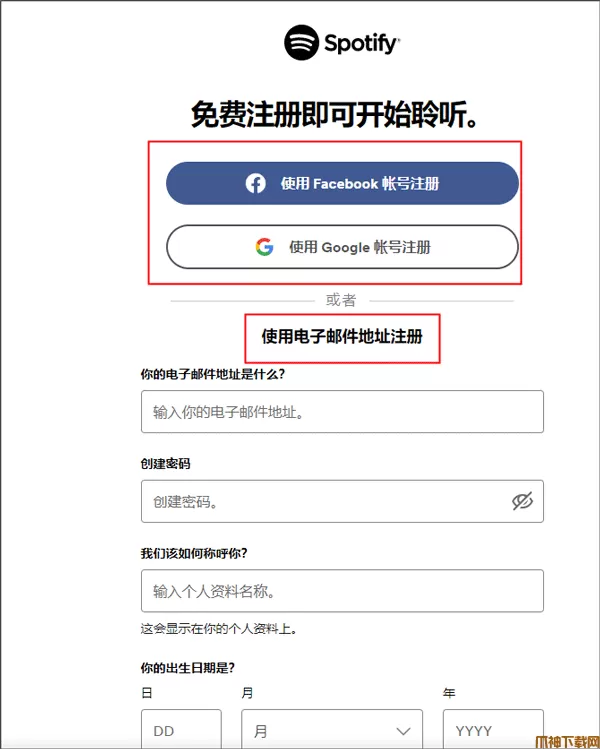Image resolution: width=600 pixels, height=749 pixels.
Task: Focus the email address input field
Action: pyautogui.click(x=342, y=412)
